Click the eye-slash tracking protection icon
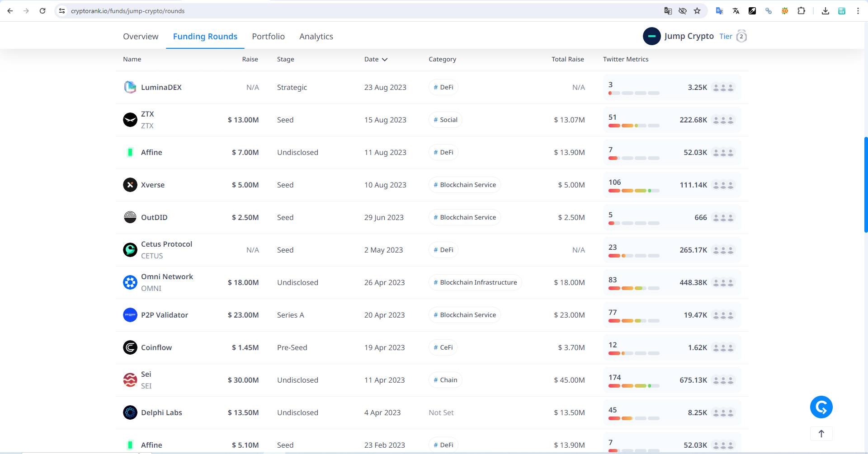The height and width of the screenshot is (454, 868). tap(682, 11)
